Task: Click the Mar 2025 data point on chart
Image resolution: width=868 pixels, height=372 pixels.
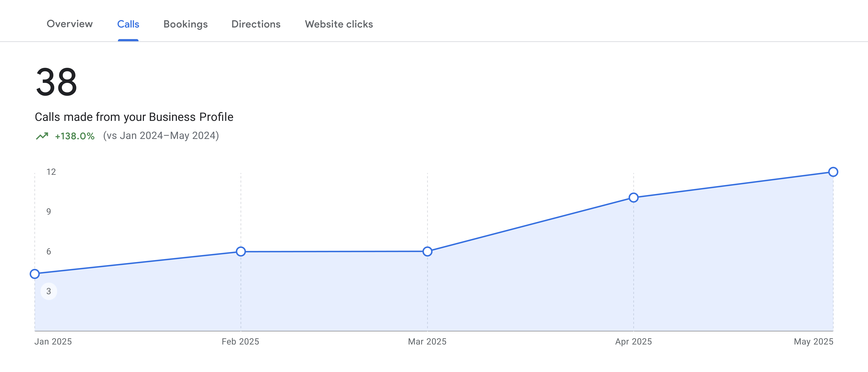Action: point(427,251)
